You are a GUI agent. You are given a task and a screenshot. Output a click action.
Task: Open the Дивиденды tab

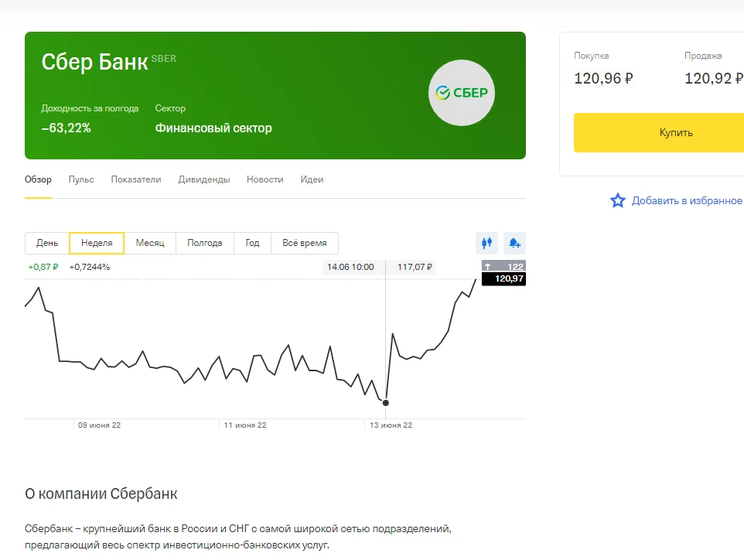(x=204, y=179)
